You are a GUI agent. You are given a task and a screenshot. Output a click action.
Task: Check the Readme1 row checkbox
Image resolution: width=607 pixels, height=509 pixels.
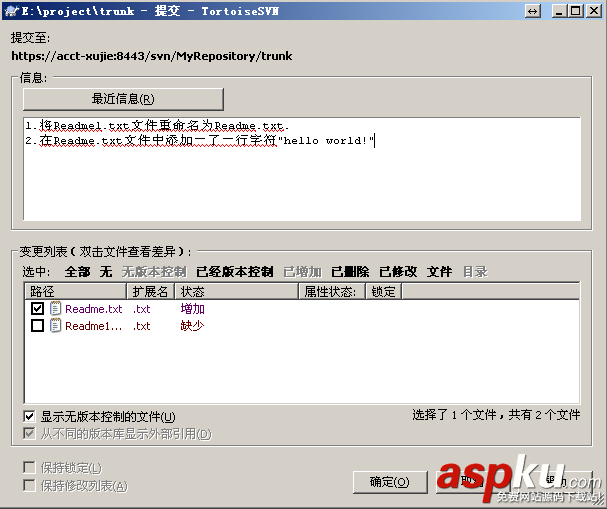coord(37,326)
